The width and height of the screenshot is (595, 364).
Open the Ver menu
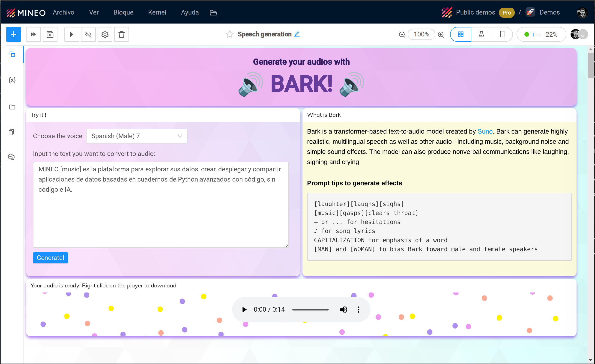click(x=94, y=12)
